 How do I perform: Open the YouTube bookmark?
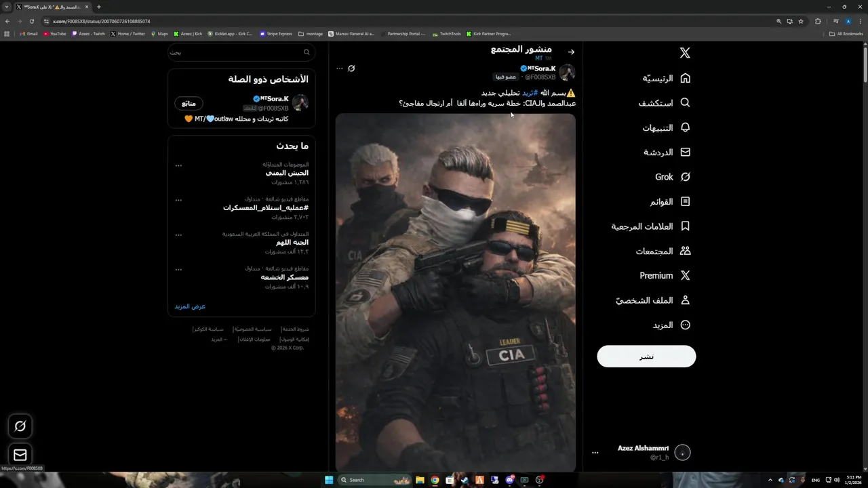(x=55, y=34)
